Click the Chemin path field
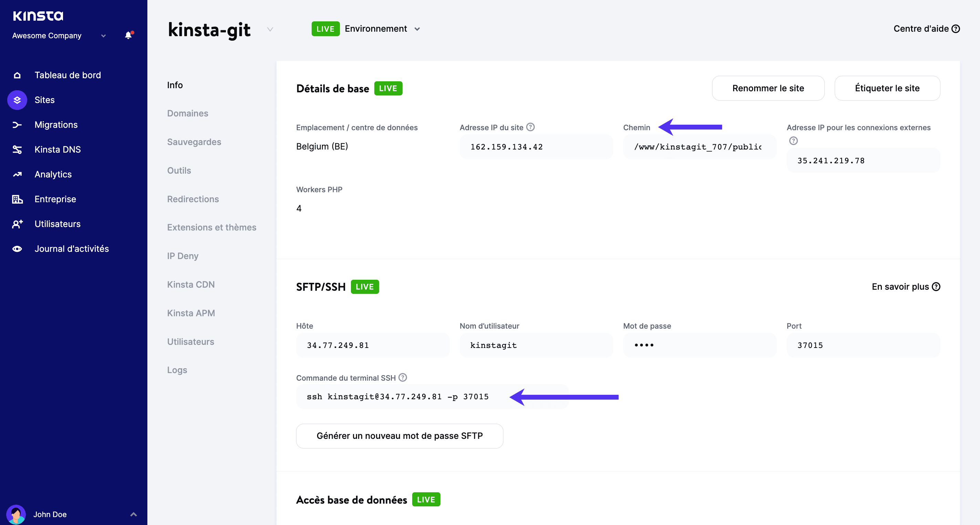 700,147
